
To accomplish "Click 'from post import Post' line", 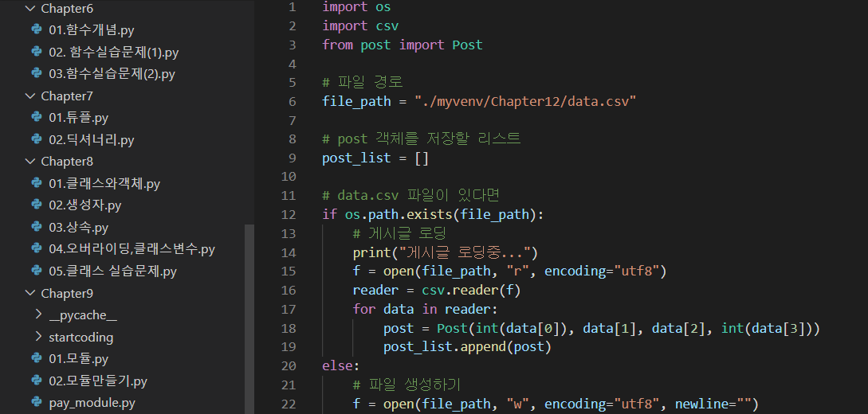I will coord(403,45).
